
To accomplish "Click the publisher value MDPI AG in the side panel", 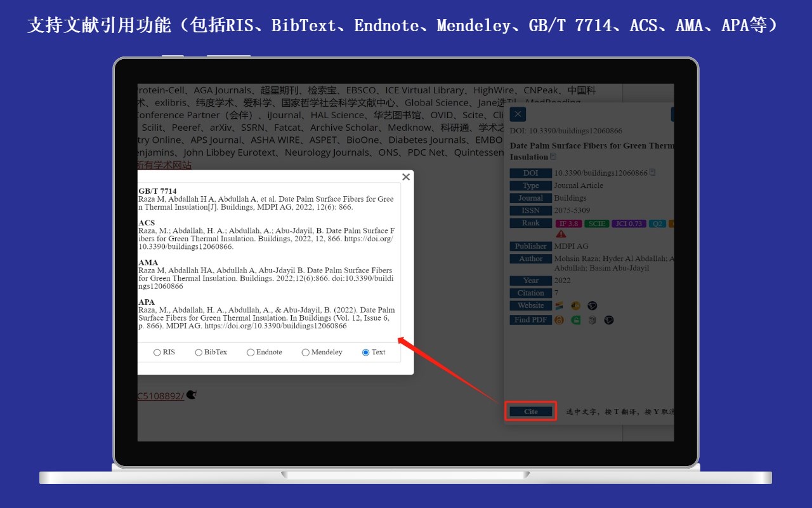I will 572,246.
